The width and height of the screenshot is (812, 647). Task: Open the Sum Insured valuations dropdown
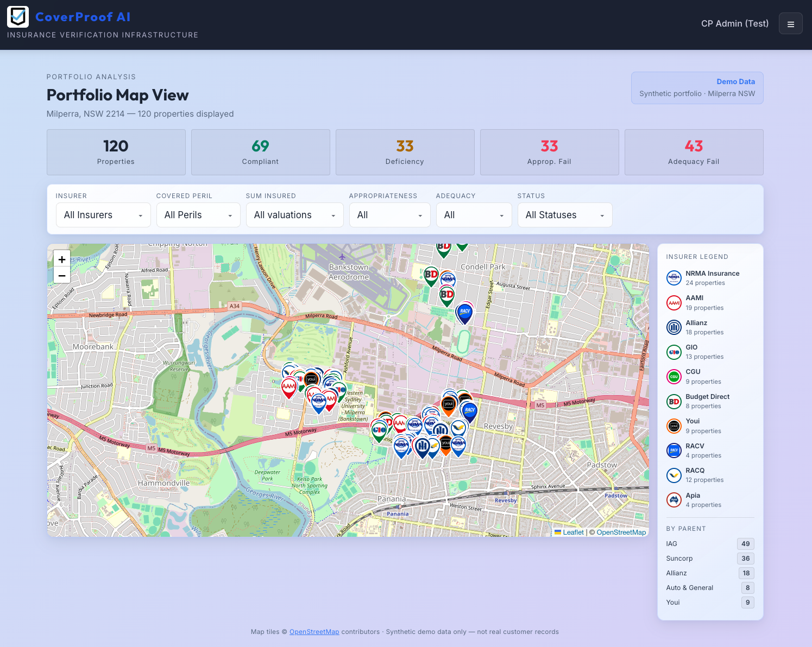coord(294,215)
